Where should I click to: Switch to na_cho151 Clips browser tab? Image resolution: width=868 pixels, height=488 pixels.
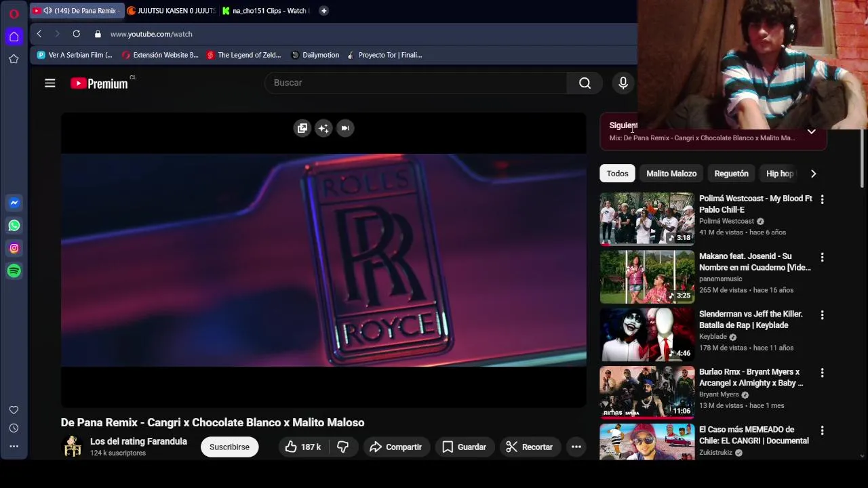click(265, 11)
